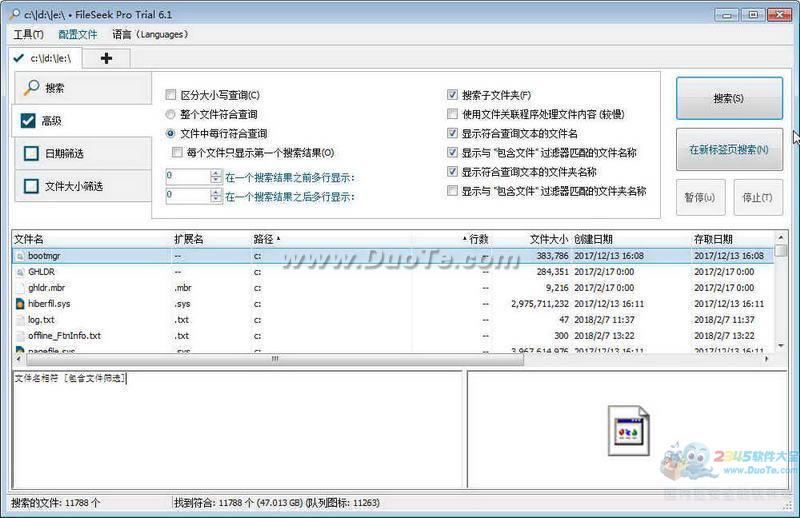
Task: Open the 搜索 side panel tab
Action: point(83,88)
